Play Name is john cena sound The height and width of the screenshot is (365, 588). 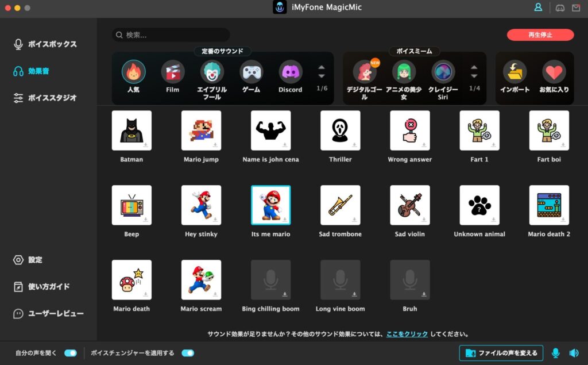tap(271, 130)
